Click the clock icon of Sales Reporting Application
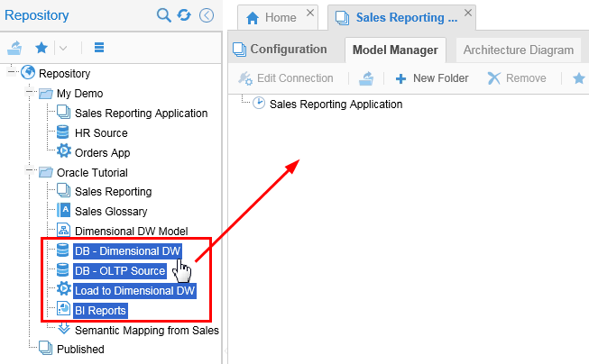This screenshot has height=364, width=589. click(259, 103)
